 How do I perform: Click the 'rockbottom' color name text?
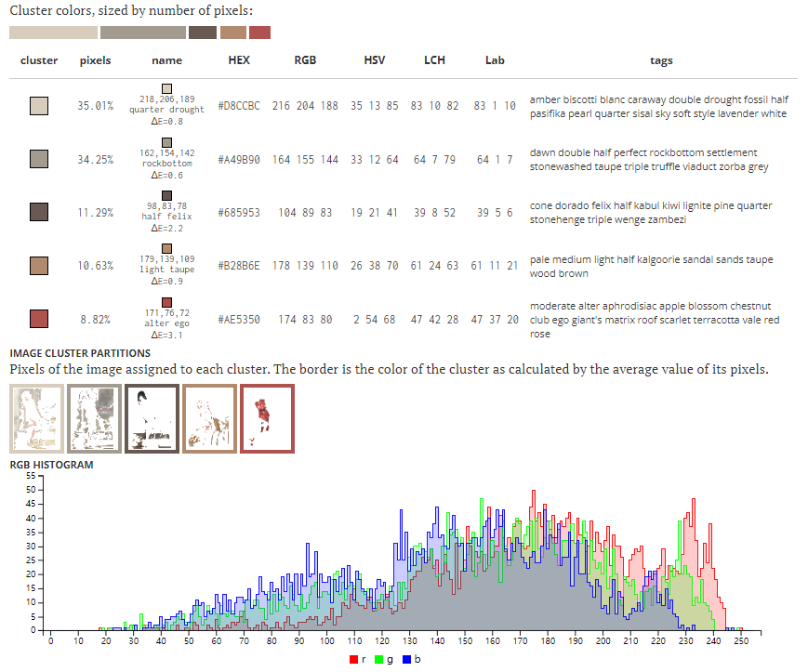point(167,164)
